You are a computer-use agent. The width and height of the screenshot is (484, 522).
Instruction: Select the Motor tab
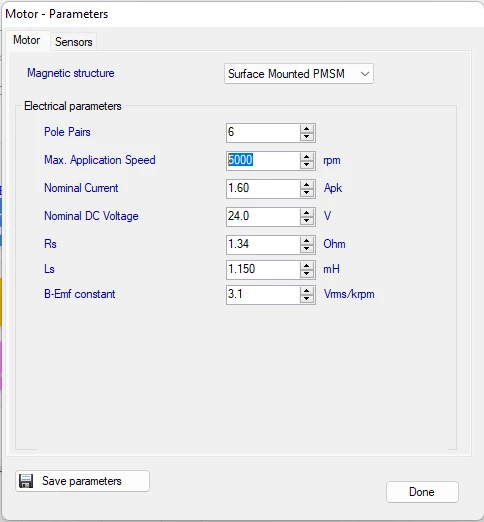26,40
